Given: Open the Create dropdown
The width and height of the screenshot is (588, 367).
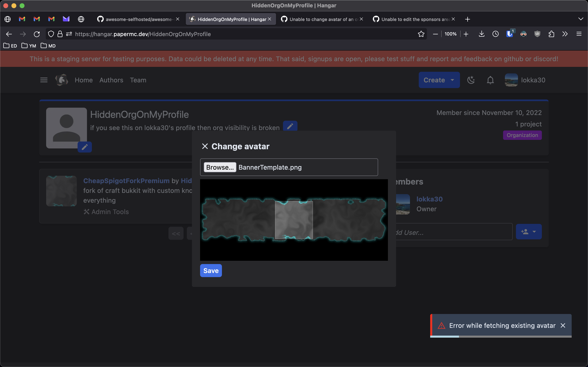Looking at the screenshot, I should tap(439, 80).
